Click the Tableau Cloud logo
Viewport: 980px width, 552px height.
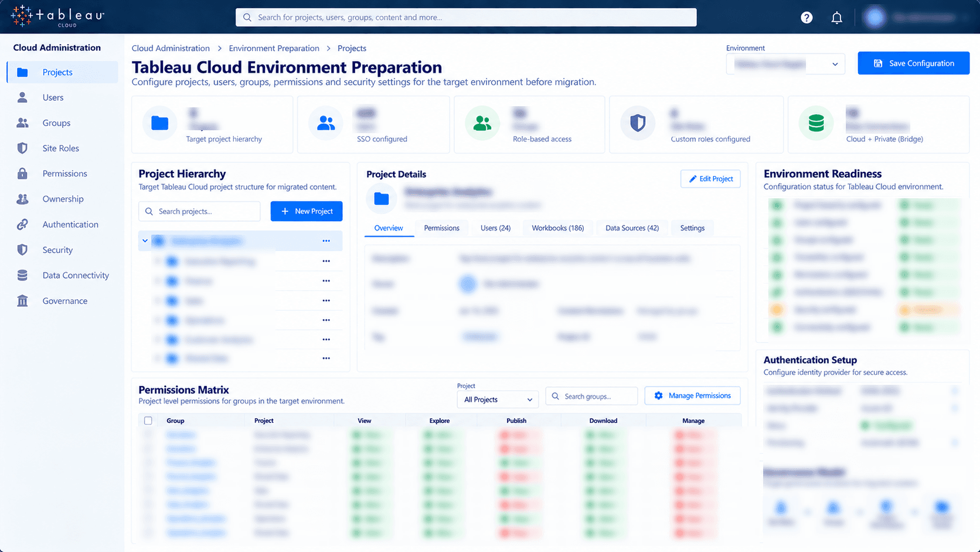click(57, 16)
